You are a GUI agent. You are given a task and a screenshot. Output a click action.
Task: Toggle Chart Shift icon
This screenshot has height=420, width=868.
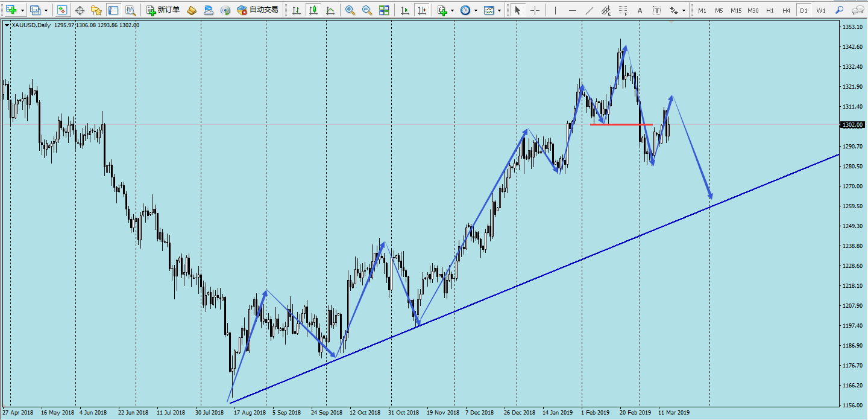click(422, 10)
